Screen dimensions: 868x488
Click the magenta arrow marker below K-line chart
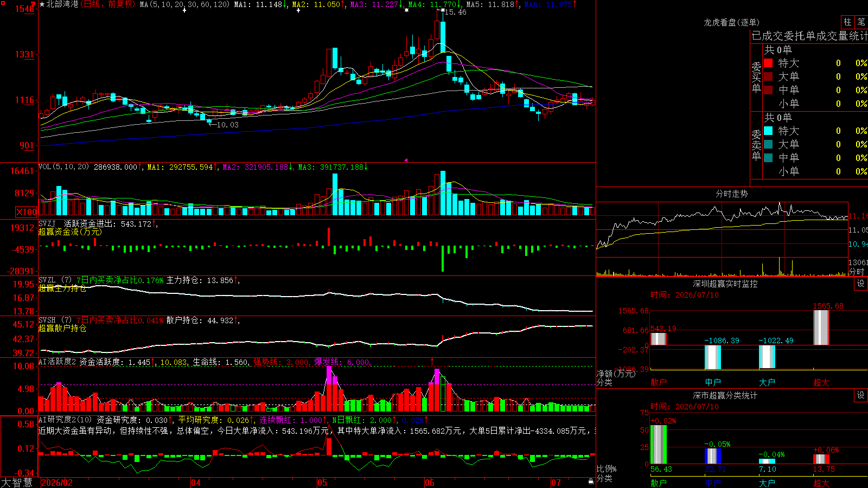(x=406, y=160)
